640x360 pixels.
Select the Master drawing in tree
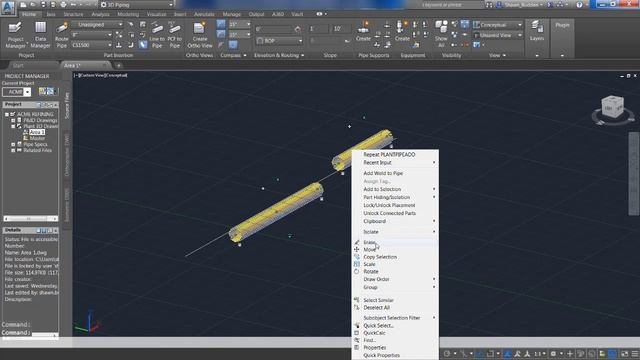coord(37,138)
